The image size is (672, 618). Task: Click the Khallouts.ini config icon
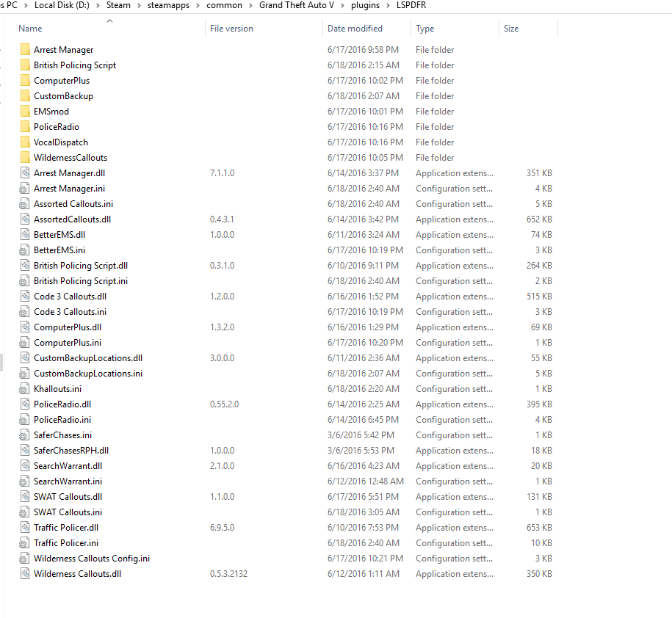(24, 389)
